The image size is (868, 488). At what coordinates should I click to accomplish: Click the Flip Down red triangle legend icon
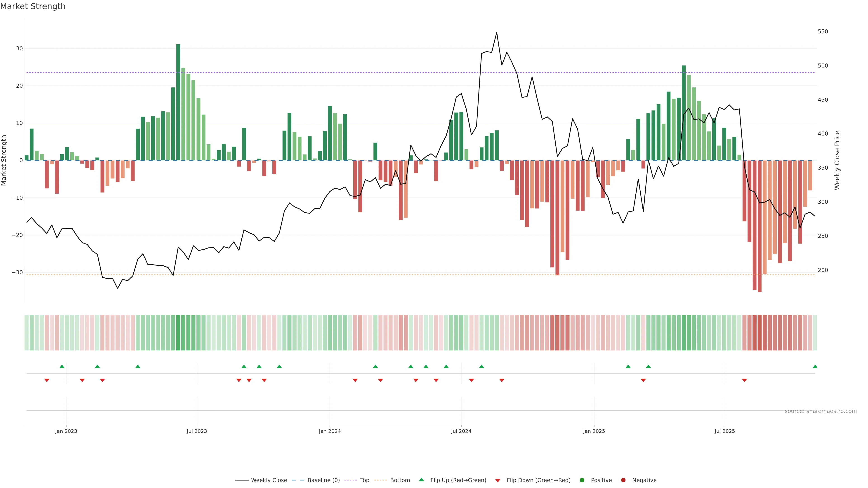click(498, 480)
